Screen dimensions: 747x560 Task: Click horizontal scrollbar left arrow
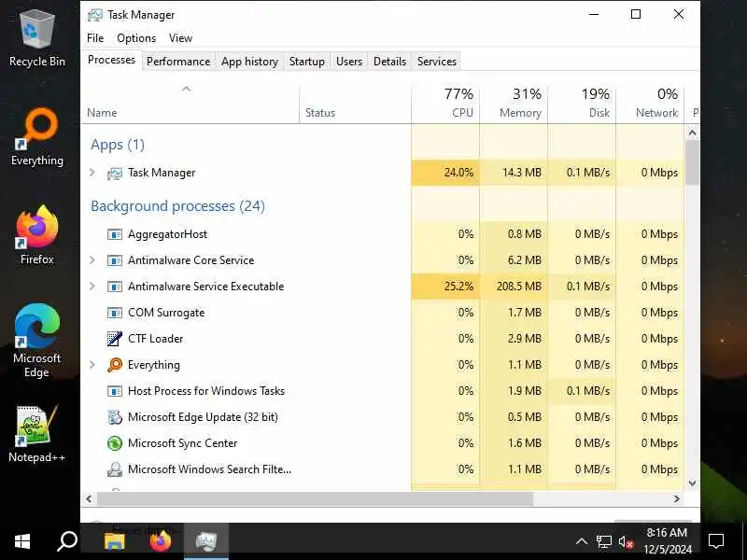coord(89,499)
